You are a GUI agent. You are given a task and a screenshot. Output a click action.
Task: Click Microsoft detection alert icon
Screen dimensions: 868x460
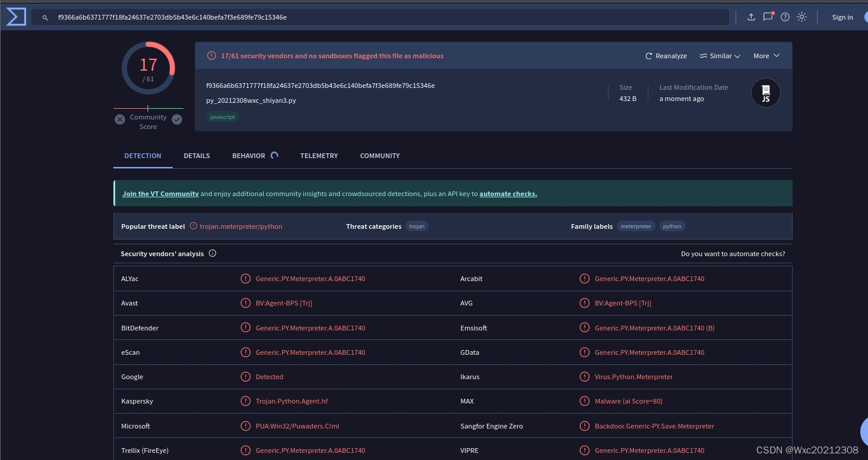245,426
